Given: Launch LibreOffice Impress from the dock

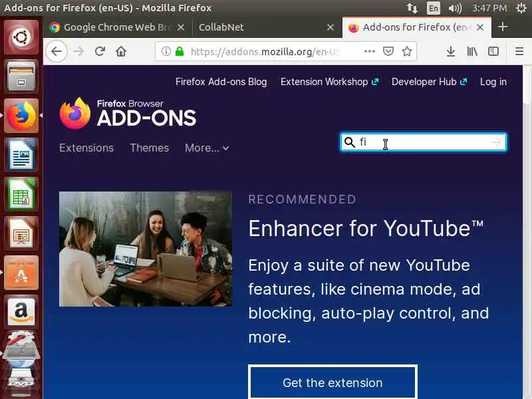Looking at the screenshot, I should (x=21, y=233).
